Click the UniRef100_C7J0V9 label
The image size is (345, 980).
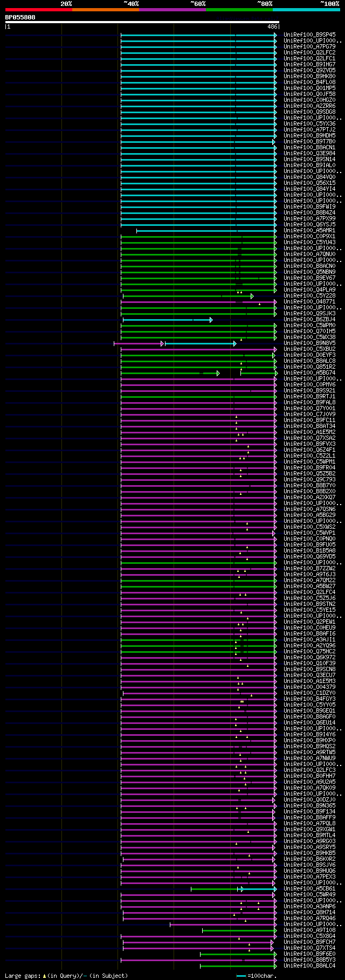pos(309,414)
